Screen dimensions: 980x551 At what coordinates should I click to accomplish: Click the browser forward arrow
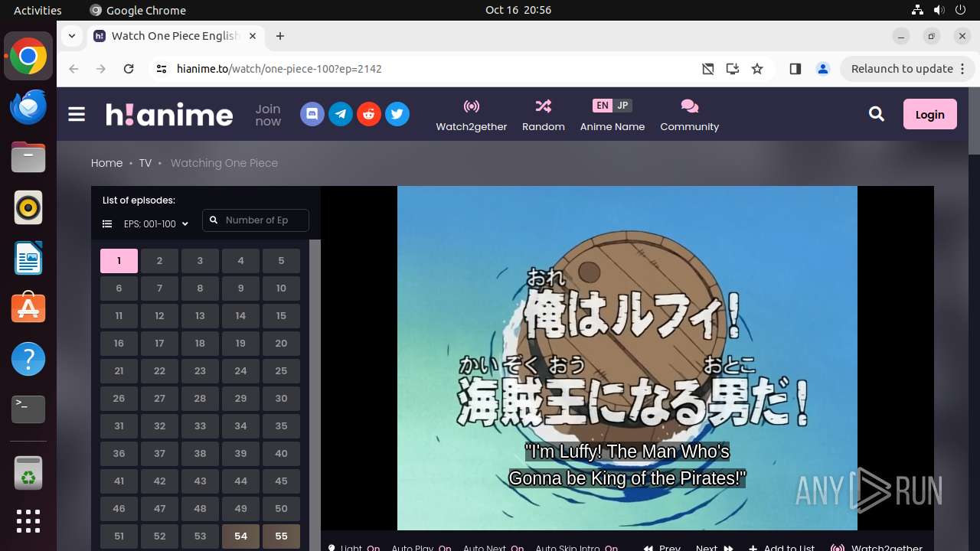(101, 69)
